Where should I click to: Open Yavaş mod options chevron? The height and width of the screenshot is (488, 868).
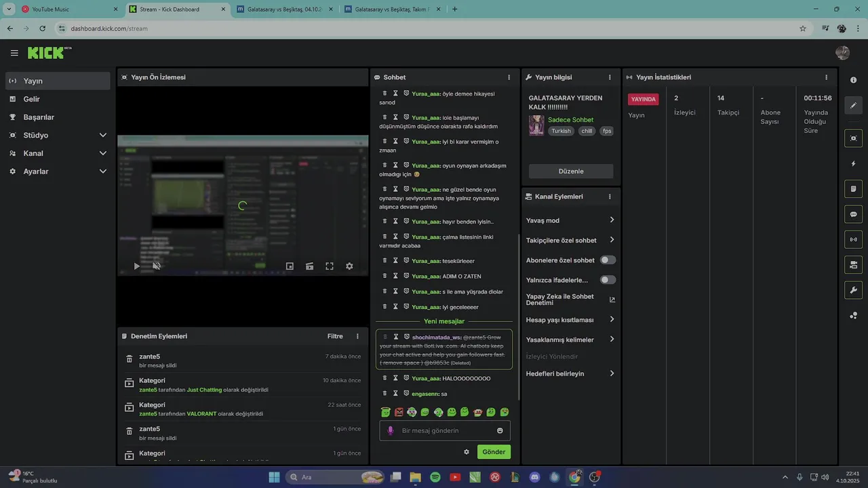point(612,220)
